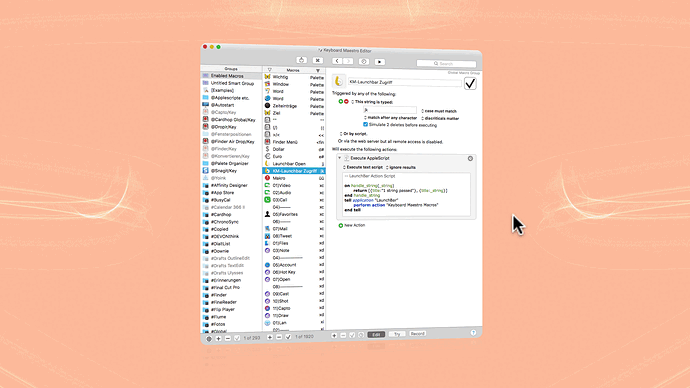Open the recently used clock toolbar icon

(x=364, y=62)
